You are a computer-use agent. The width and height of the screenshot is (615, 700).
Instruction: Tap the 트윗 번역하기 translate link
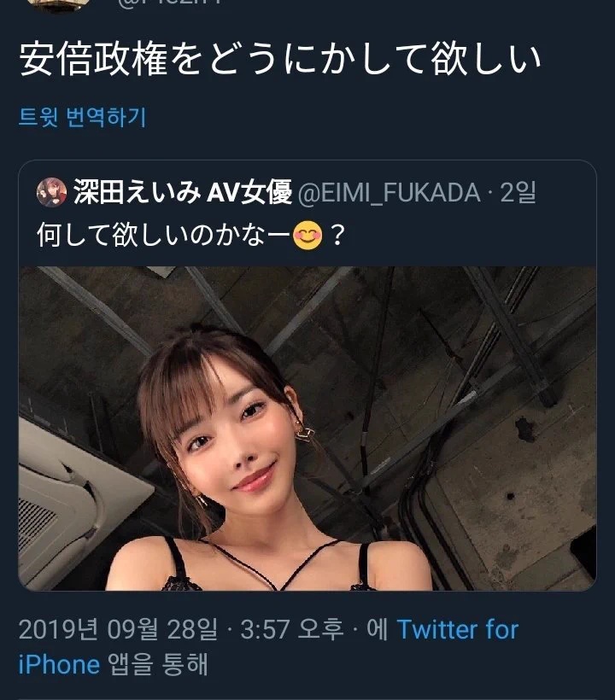[83, 118]
